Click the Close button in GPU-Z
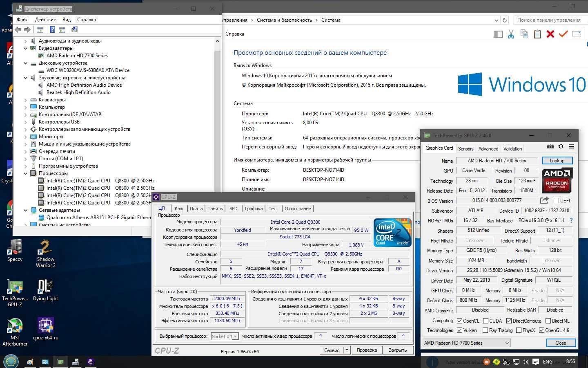The height and width of the screenshot is (368, 588). coord(561,343)
